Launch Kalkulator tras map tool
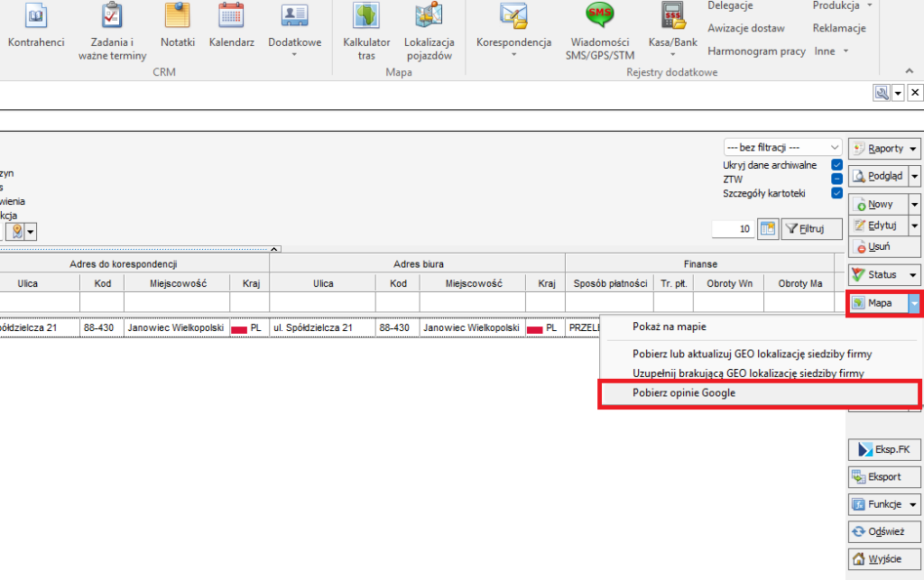 (x=366, y=16)
